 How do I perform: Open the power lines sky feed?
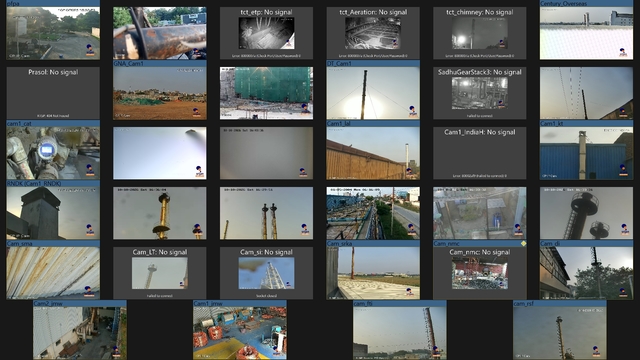586,93
